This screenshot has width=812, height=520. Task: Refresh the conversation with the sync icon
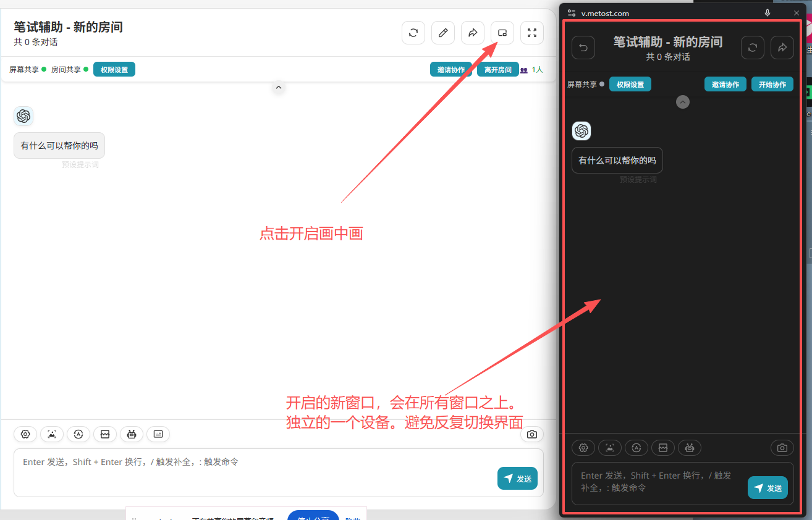click(x=413, y=32)
